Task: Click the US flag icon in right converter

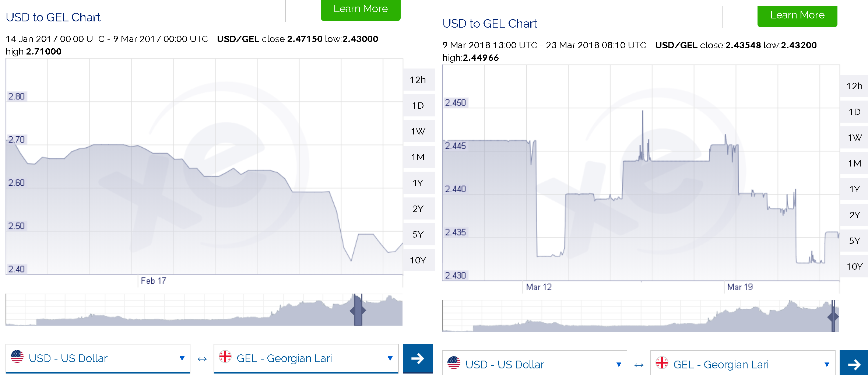Action: (454, 363)
